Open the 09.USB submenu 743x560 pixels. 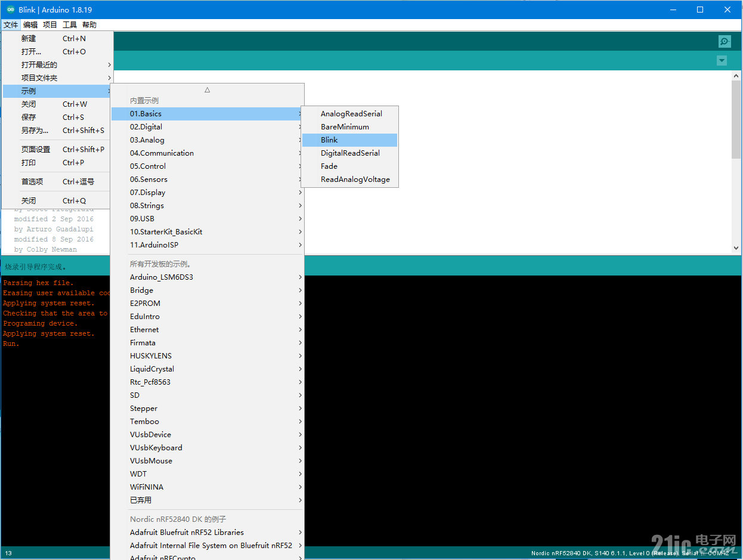point(208,218)
